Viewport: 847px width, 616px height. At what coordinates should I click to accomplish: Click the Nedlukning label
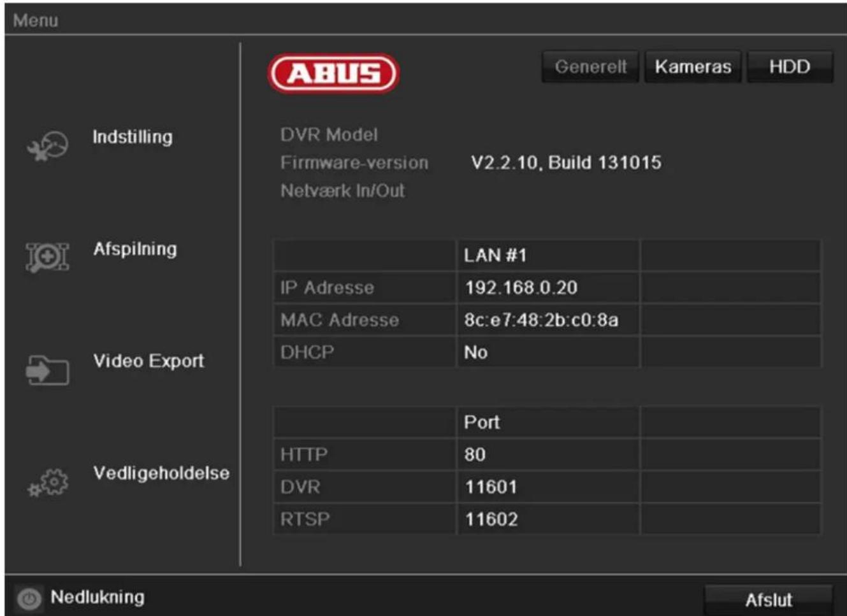pos(98,598)
